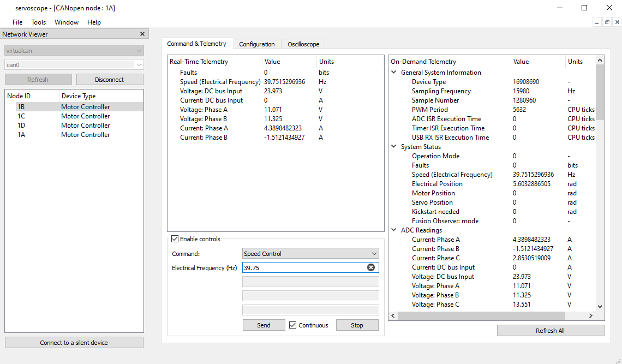Minimize the CANopen node child window
The width and height of the screenshot is (622, 364).
[x=597, y=21]
